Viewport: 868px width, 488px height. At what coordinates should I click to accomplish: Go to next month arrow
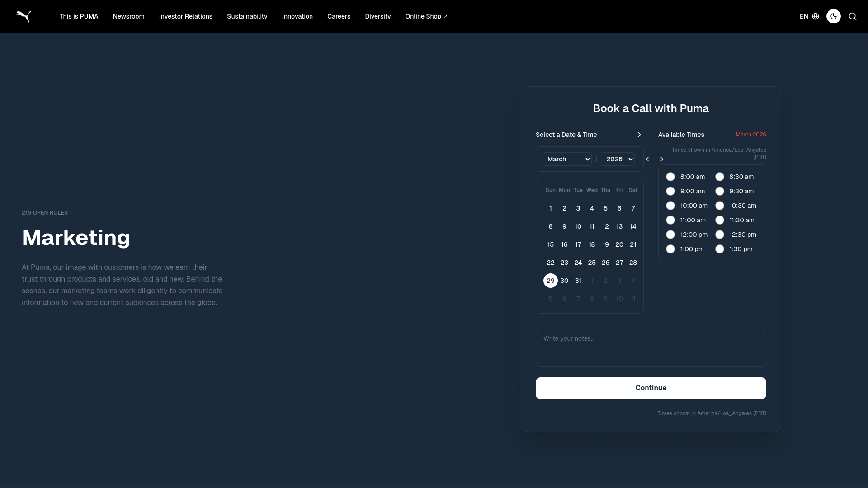click(x=662, y=159)
